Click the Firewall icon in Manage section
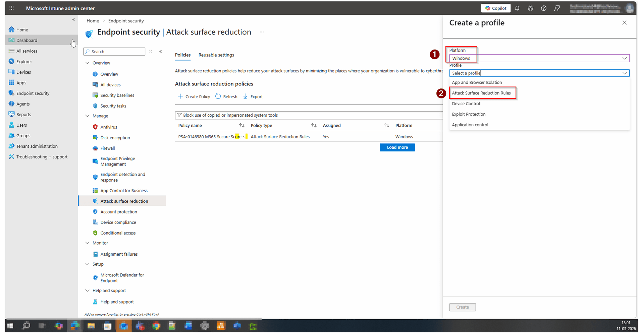The height and width of the screenshot is (334, 644). (95, 148)
